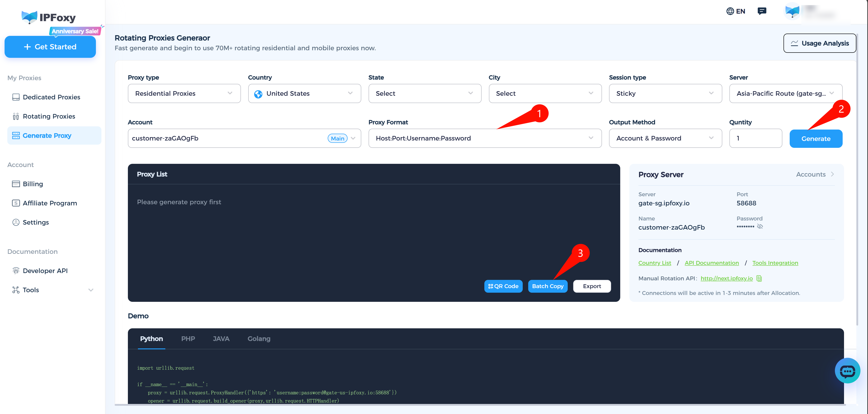Screen dimensions: 868x414
Task: Open Billing from the Account section
Action: pyautogui.click(x=33, y=184)
